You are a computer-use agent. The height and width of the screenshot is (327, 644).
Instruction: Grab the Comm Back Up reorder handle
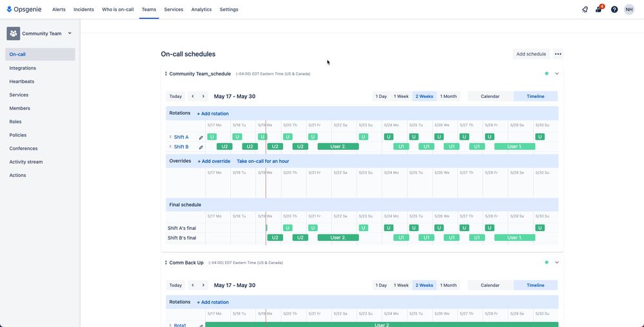pos(166,263)
